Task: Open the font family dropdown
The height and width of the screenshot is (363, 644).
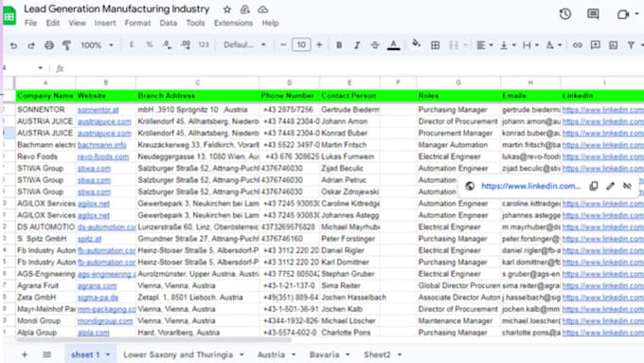Action: pos(244,45)
